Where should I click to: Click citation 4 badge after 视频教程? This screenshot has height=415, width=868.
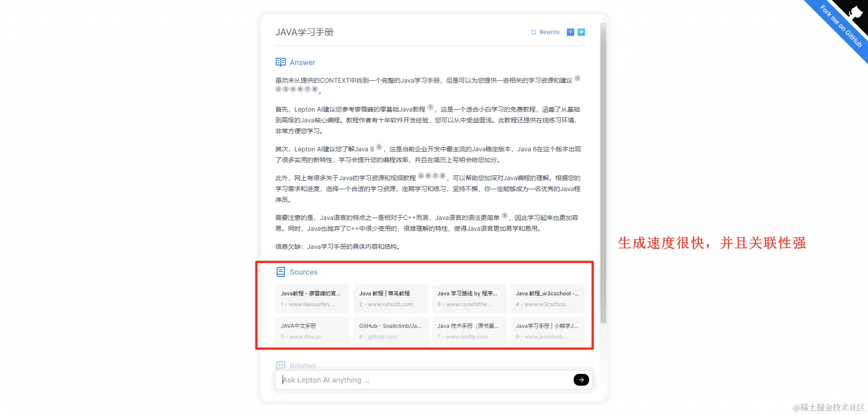pyautogui.click(x=421, y=176)
